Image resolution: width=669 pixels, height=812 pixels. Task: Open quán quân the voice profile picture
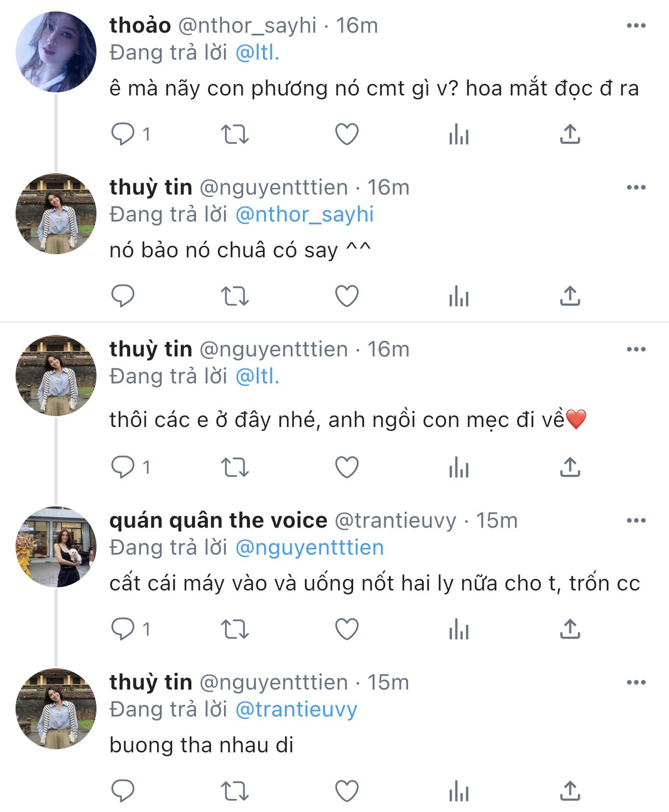(56, 547)
